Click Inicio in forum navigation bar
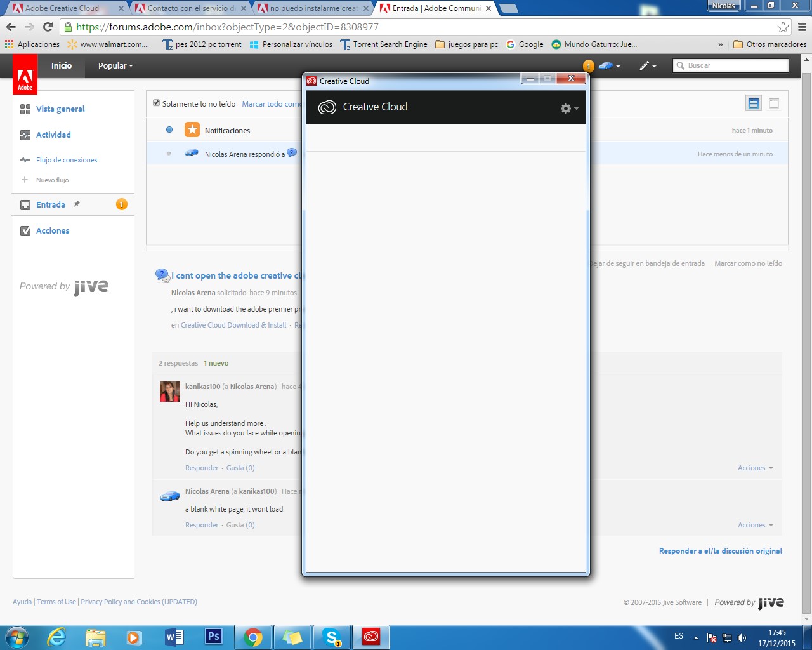This screenshot has height=650, width=812. [62, 65]
